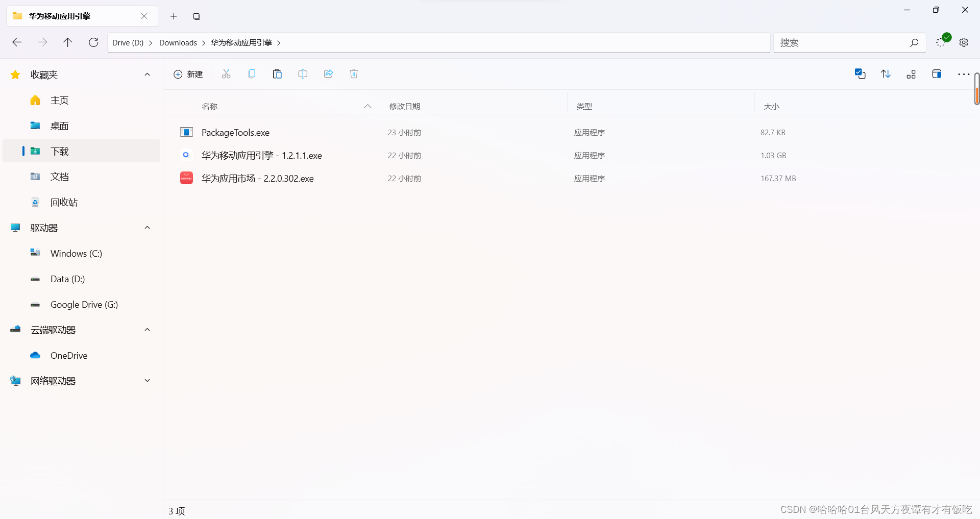Collapse the 收藏夹 favorites section
This screenshot has height=519, width=980.
[x=148, y=75]
